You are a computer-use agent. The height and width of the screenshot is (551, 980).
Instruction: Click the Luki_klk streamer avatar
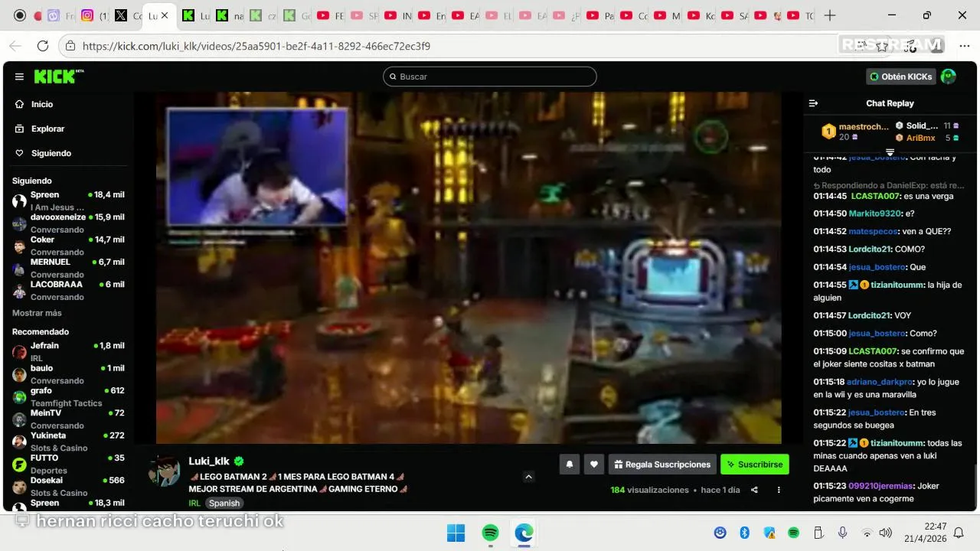tap(164, 471)
